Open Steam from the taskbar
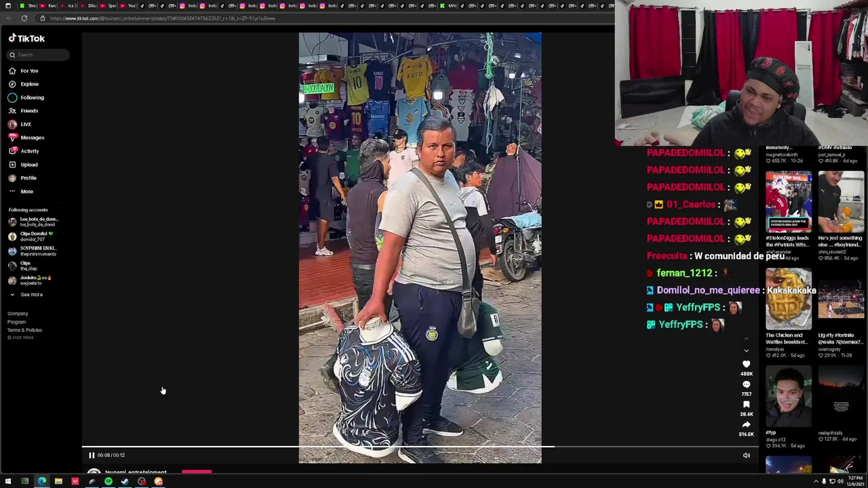Screen dimensions: 868x488 pos(125,482)
